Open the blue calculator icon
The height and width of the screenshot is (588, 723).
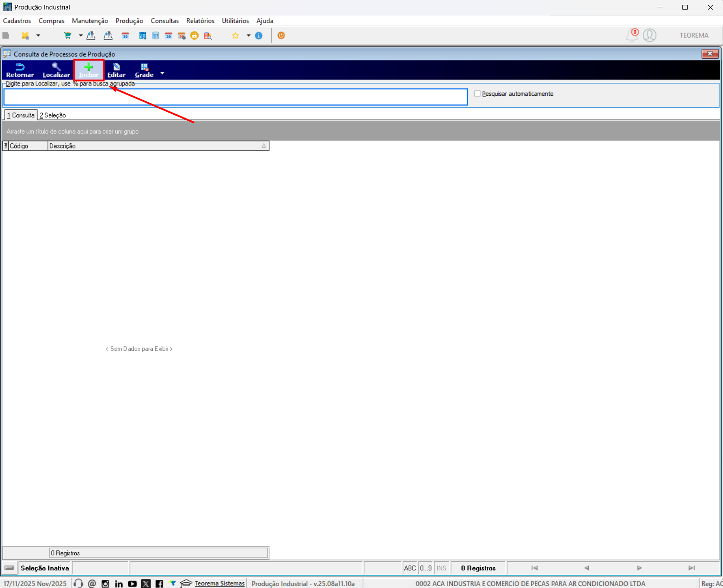155,35
